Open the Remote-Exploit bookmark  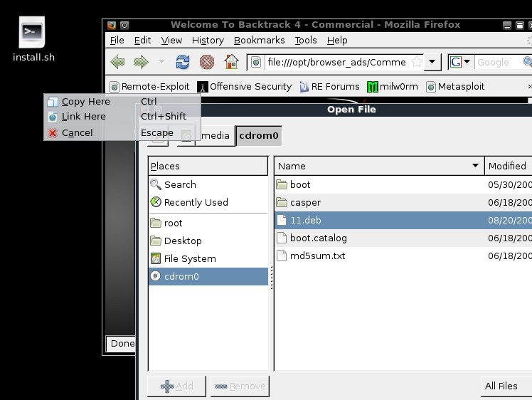[149, 87]
